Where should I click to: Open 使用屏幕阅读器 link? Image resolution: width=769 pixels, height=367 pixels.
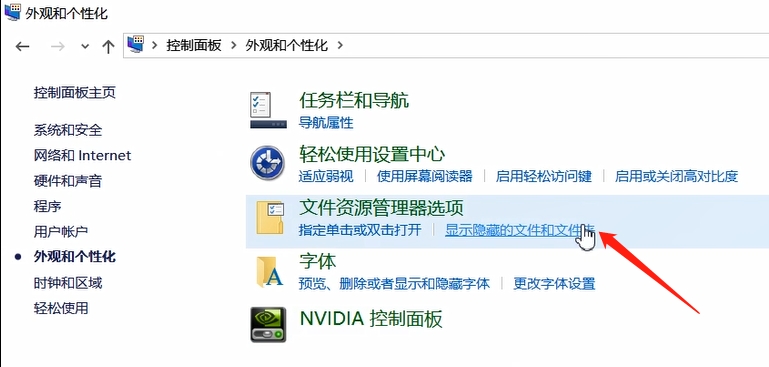coord(425,176)
